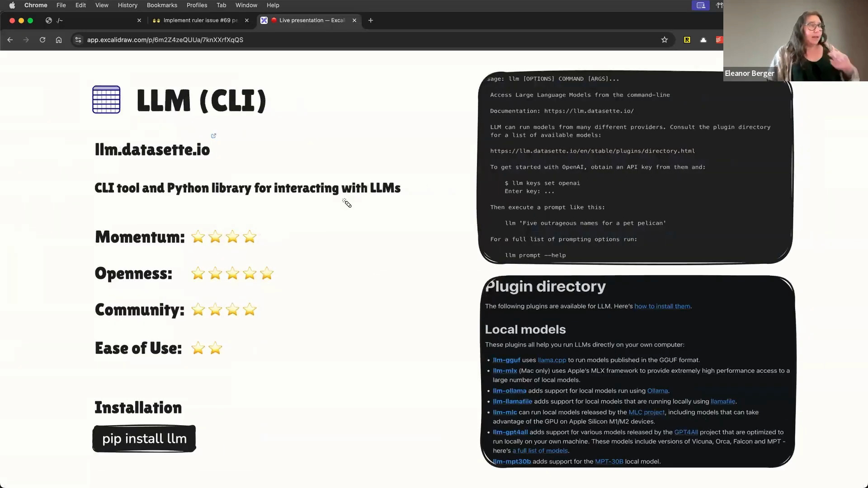Click the llm-gguf plugin link

506,360
